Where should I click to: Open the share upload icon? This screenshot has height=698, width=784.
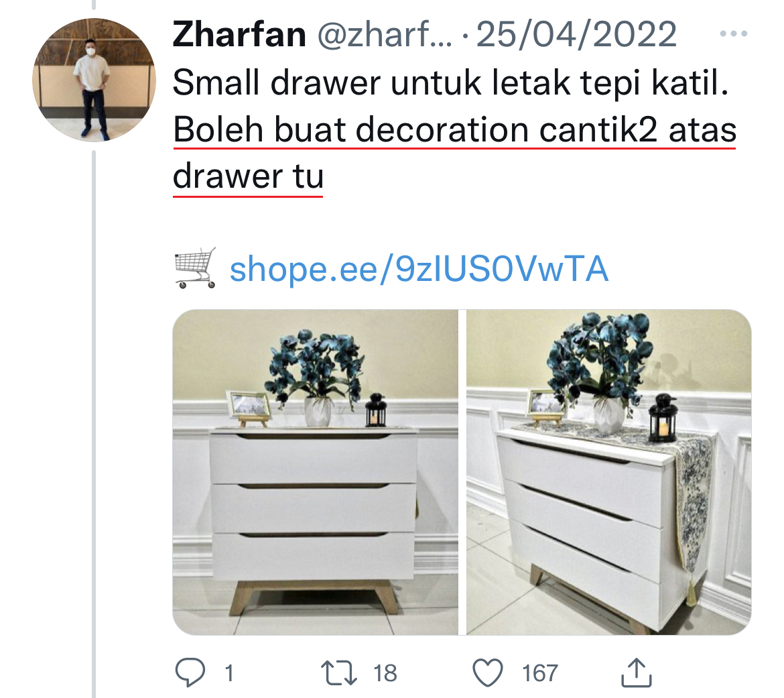(636, 673)
